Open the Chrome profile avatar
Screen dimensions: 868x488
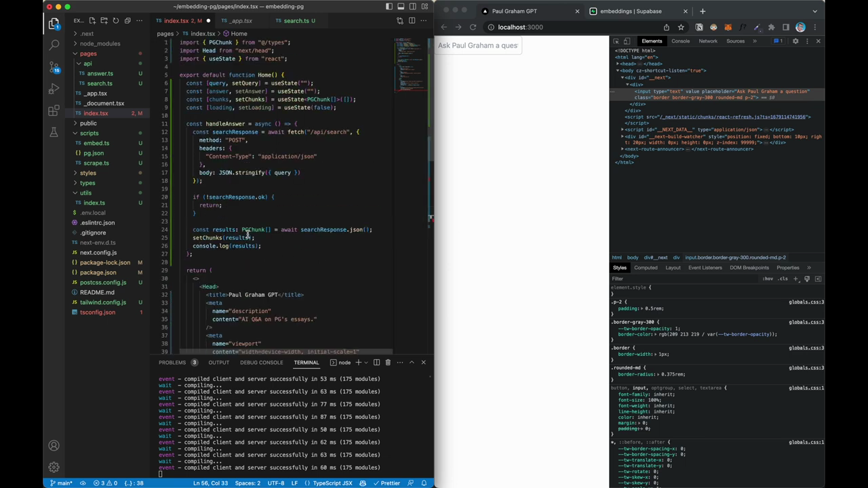(x=801, y=27)
